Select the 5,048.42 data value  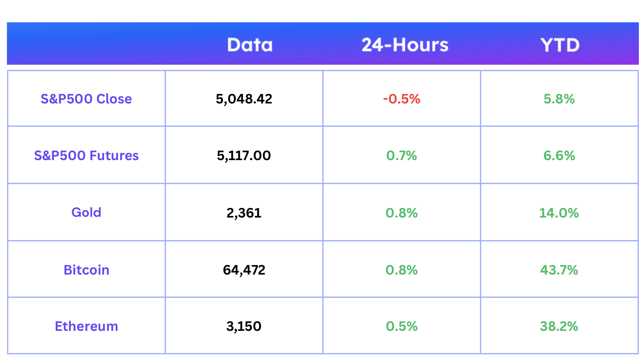pyautogui.click(x=244, y=99)
